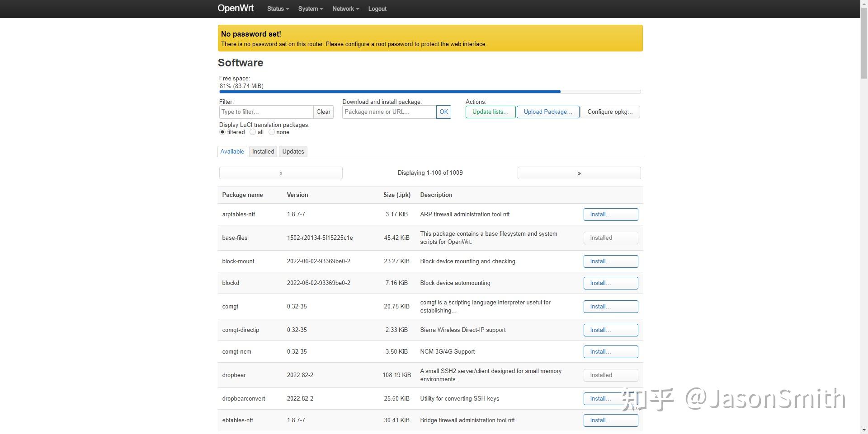Switch to the Updates tab
Viewport: 868px width, 434px height.
293,151
